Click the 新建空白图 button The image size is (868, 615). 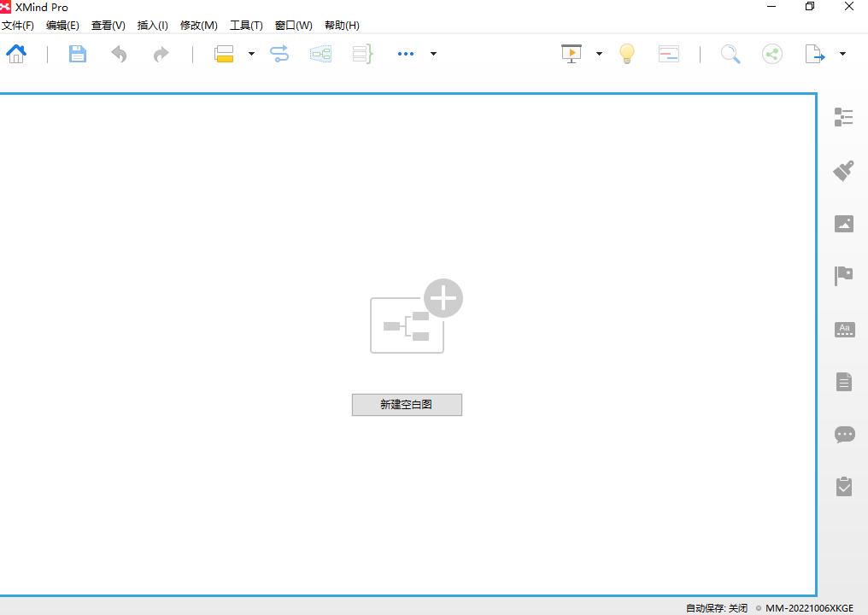(407, 405)
